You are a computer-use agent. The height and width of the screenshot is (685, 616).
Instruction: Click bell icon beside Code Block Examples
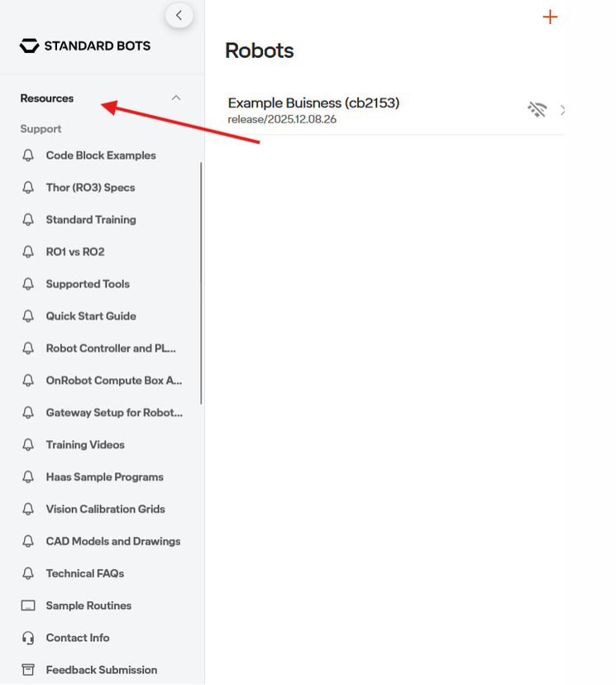tap(28, 156)
